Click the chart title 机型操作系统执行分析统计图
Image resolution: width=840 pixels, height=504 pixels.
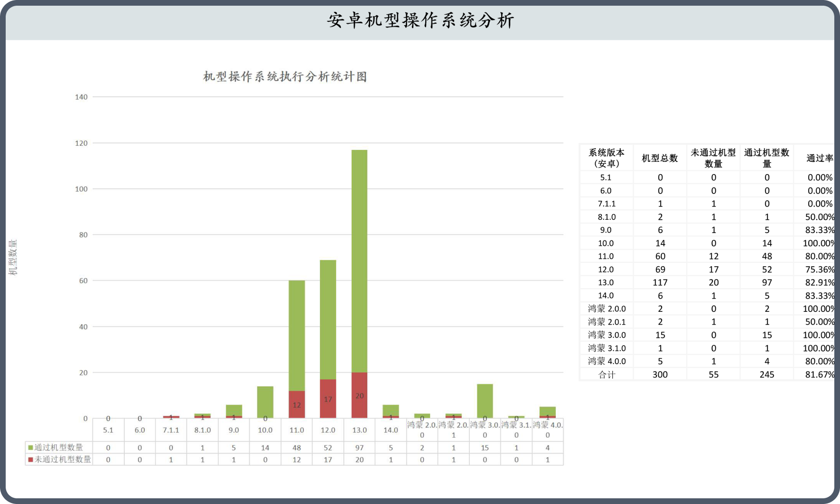tap(285, 77)
